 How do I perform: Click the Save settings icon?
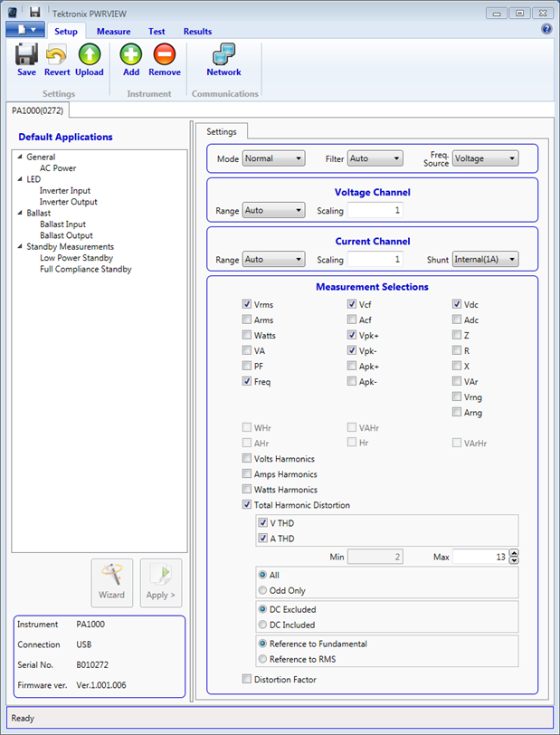coord(26,54)
